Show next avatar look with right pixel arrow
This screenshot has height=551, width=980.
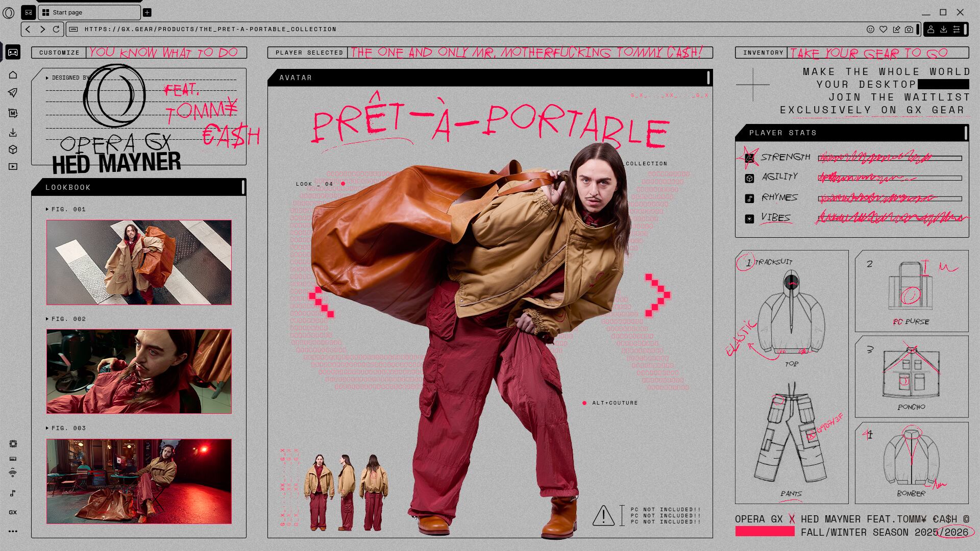pyautogui.click(x=658, y=295)
